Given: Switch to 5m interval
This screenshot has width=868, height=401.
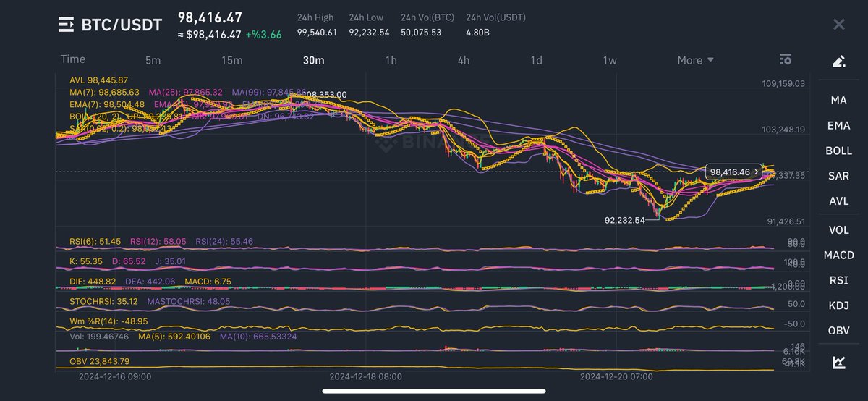Looking at the screenshot, I should 153,60.
